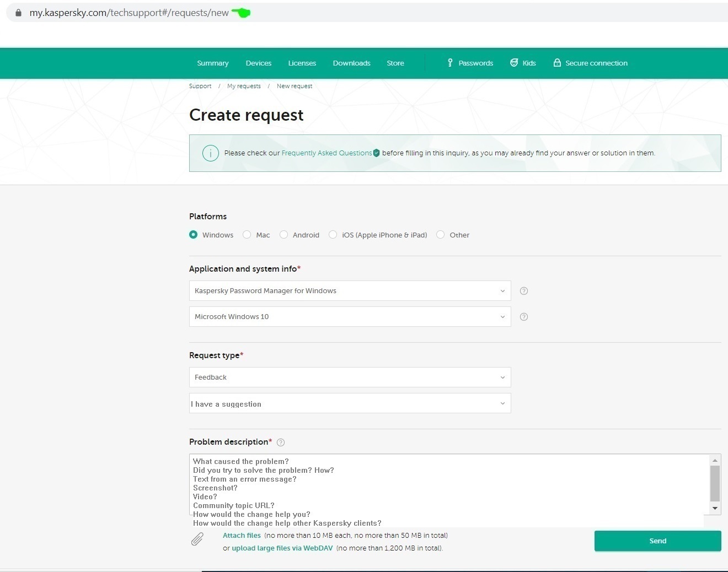Screen dimensions: 728x572
Task: Click the browser address bar URL
Action: click(129, 13)
